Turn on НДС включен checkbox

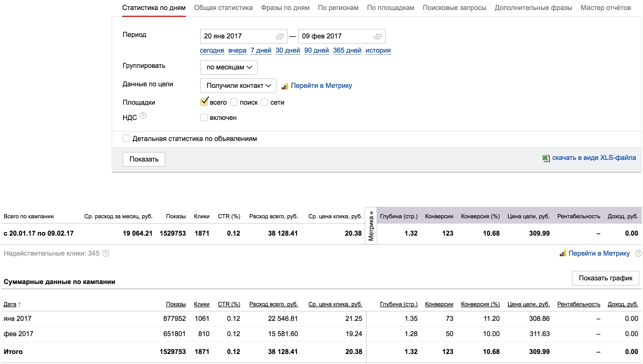pos(204,117)
